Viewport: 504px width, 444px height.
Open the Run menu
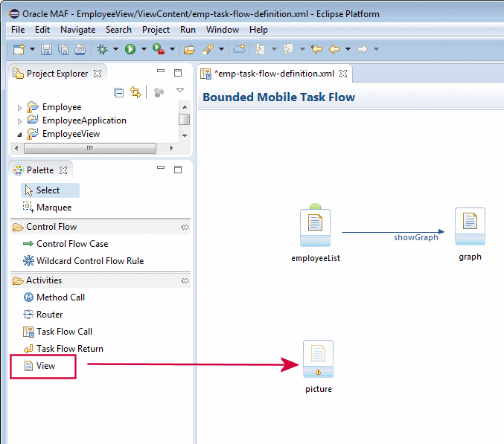[x=188, y=30]
